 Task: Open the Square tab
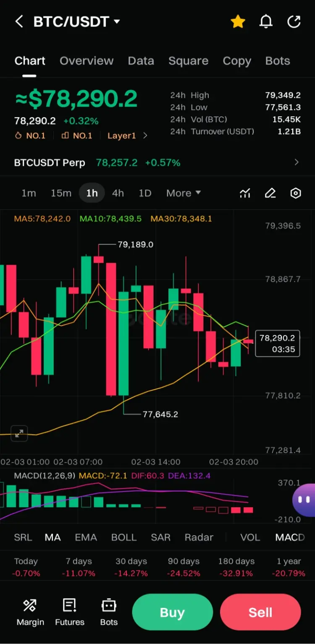click(x=189, y=61)
